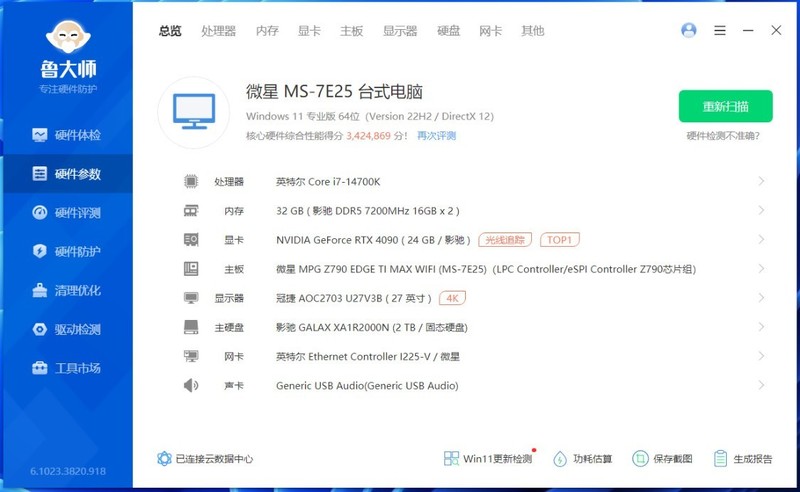The width and height of the screenshot is (800, 492).
Task: Open 驱动检测 driver detection
Action: (x=66, y=329)
